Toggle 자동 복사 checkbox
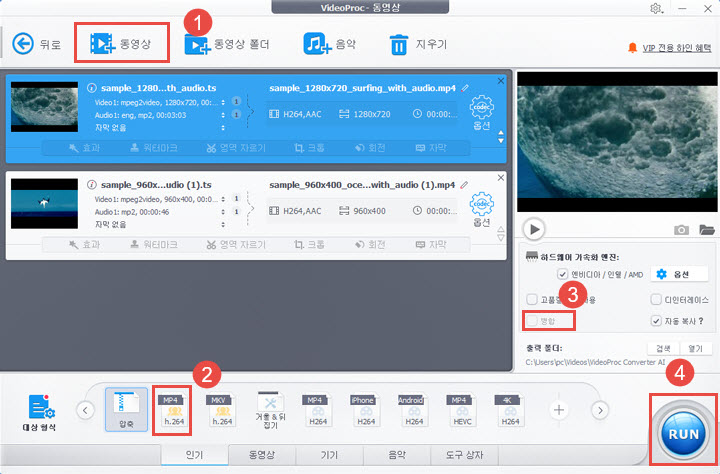This screenshot has height=474, width=720. coord(656,321)
